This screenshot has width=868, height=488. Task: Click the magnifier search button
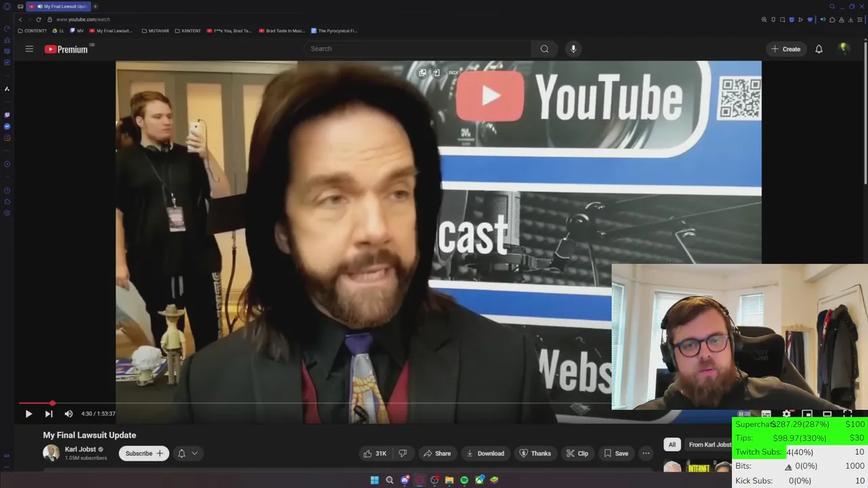pos(545,49)
